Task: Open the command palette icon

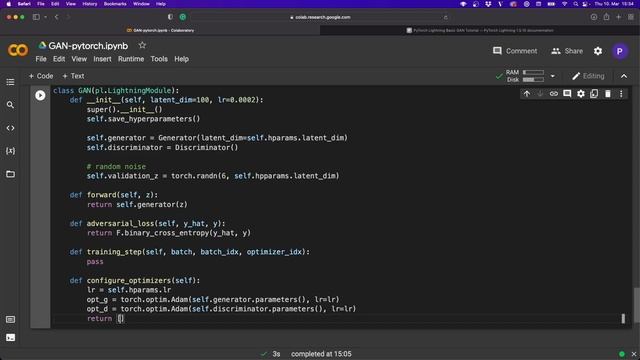Action: tap(10, 320)
